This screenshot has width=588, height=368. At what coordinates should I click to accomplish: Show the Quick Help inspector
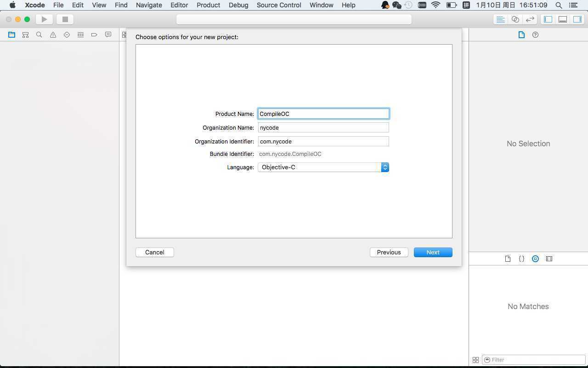[535, 34]
